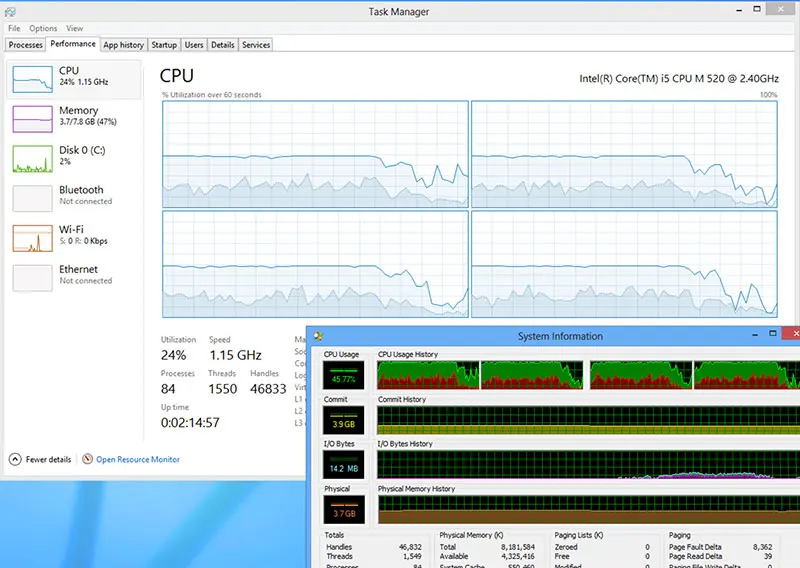The height and width of the screenshot is (568, 800).
Task: Switch to the Processes tab
Action: pyautogui.click(x=25, y=45)
